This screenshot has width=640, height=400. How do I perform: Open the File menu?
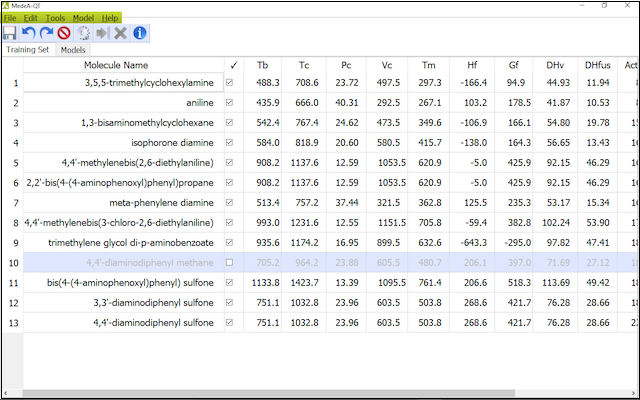[10, 18]
